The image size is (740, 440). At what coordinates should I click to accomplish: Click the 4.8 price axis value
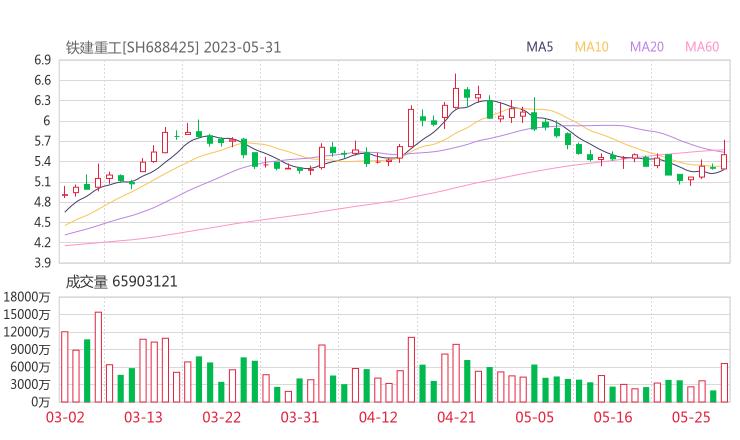pyautogui.click(x=42, y=202)
